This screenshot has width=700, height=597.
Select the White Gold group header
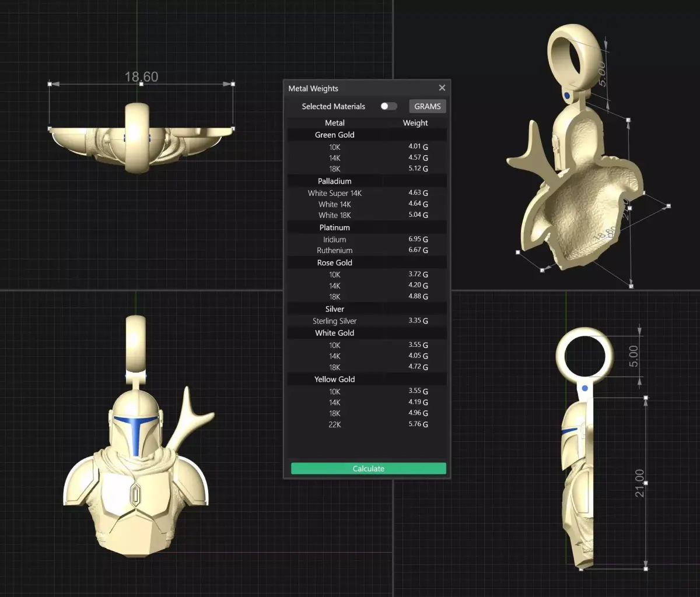pyautogui.click(x=367, y=333)
